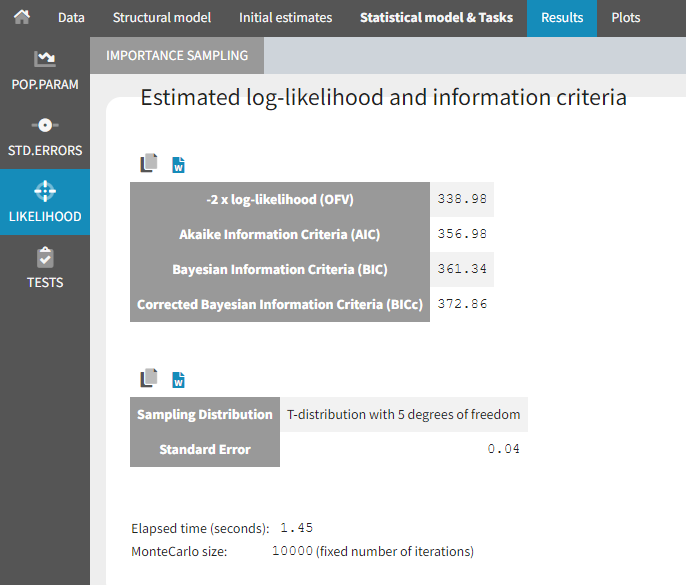Switch to the Plots tab

(x=626, y=18)
